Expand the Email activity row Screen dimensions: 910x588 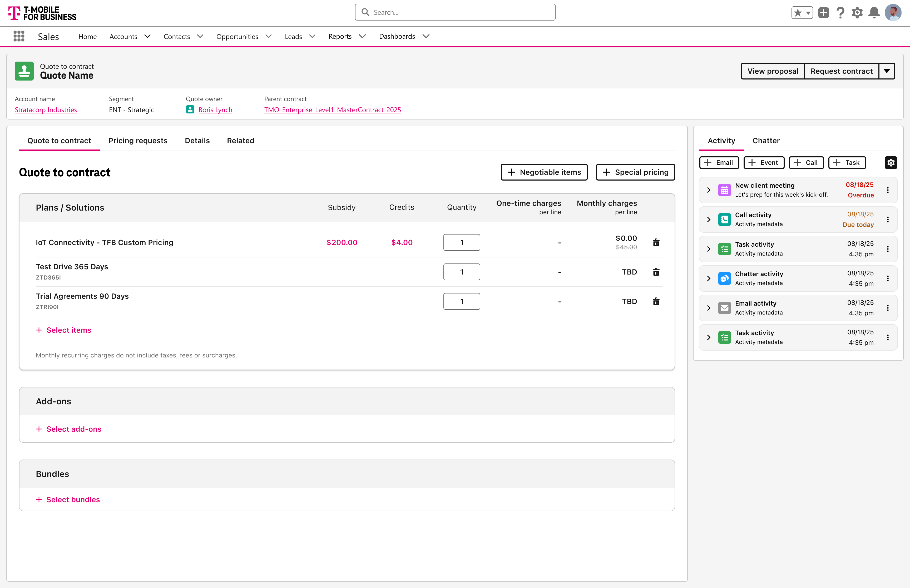click(x=709, y=308)
